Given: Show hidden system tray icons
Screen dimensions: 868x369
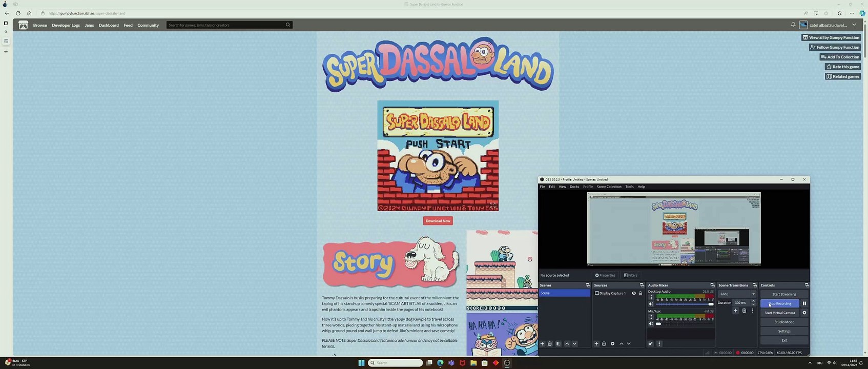Looking at the screenshot, I should (810, 363).
